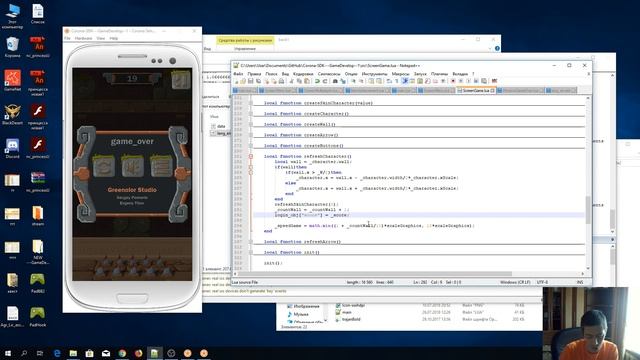Click the Notepad++ horizontal scrollbar thumb
The width and height of the screenshot is (640, 360).
click(375, 274)
